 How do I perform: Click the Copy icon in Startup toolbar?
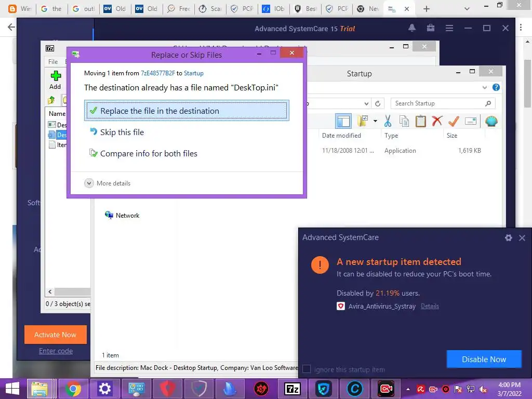[404, 121]
